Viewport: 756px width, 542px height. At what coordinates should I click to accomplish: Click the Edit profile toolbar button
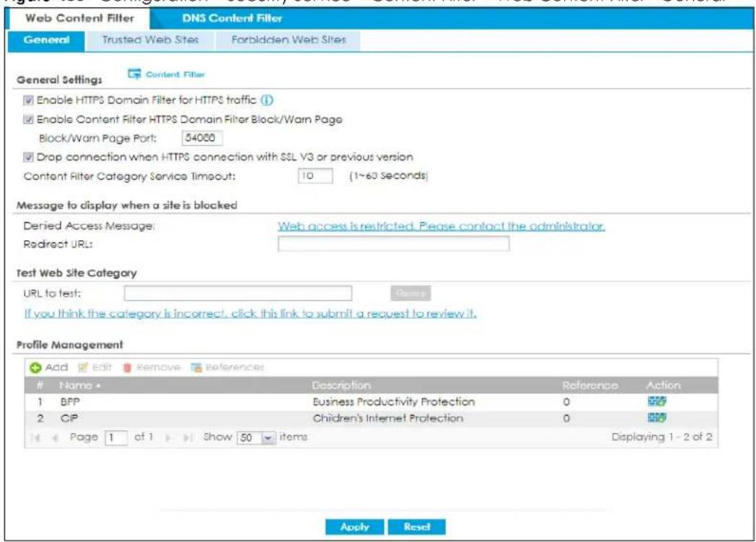coord(95,367)
